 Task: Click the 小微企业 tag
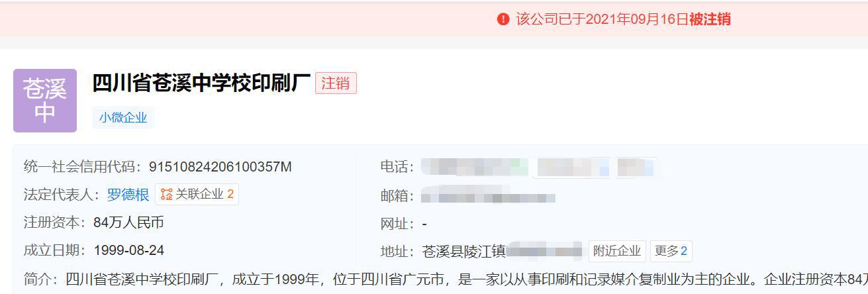coord(123,118)
